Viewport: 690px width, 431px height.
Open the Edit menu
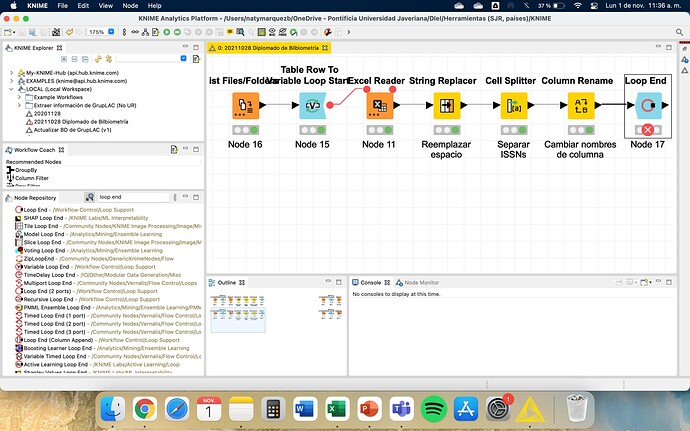pyautogui.click(x=83, y=6)
